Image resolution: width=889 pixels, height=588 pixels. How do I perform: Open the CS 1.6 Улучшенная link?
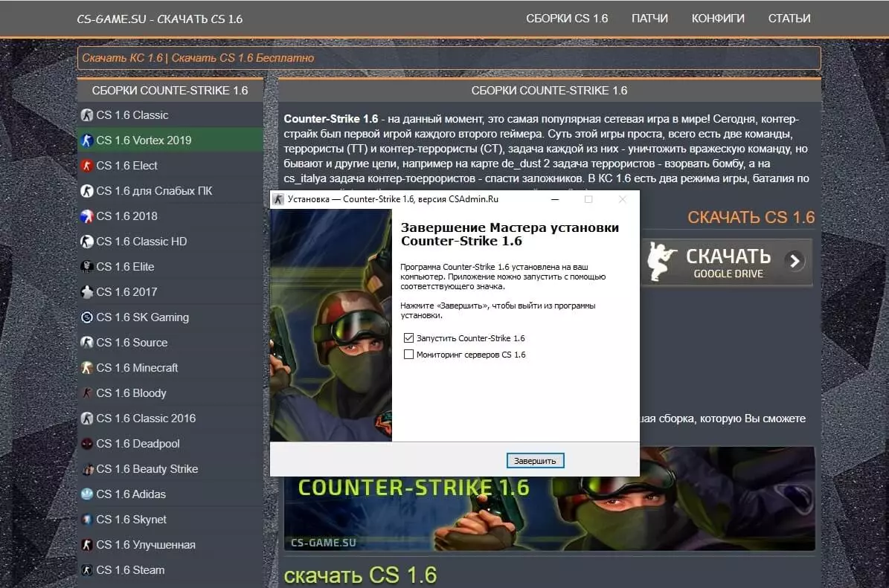[x=147, y=545]
